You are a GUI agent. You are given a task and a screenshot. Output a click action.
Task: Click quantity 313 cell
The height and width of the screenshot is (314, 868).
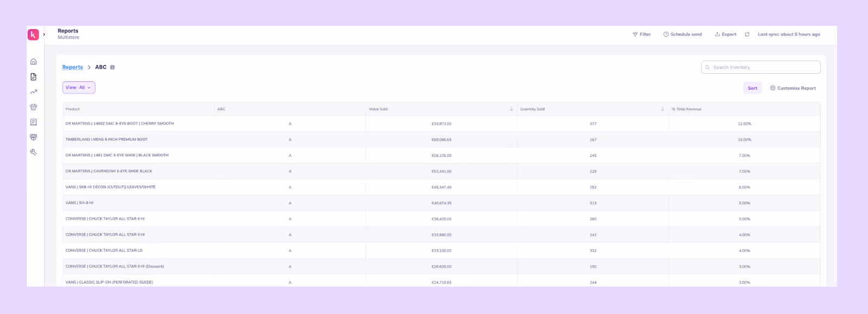(x=593, y=203)
